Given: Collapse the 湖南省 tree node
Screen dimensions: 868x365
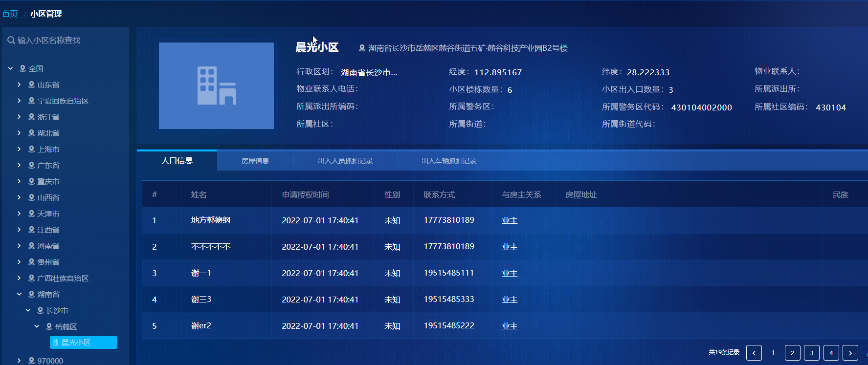Looking at the screenshot, I should click(x=19, y=295).
